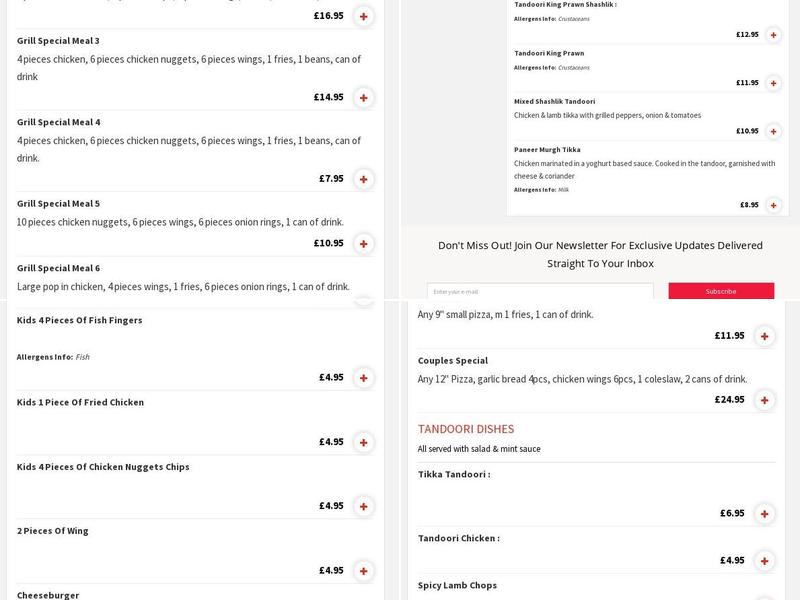The height and width of the screenshot is (600, 800).
Task: Add Tikka Tandoori to the order
Action: pos(765,512)
